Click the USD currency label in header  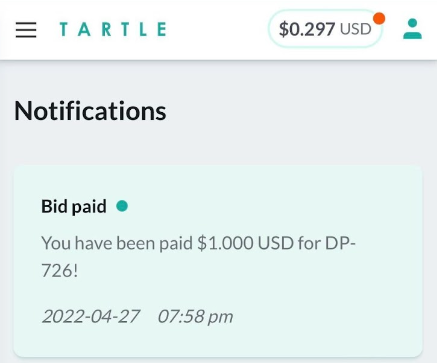click(x=356, y=29)
